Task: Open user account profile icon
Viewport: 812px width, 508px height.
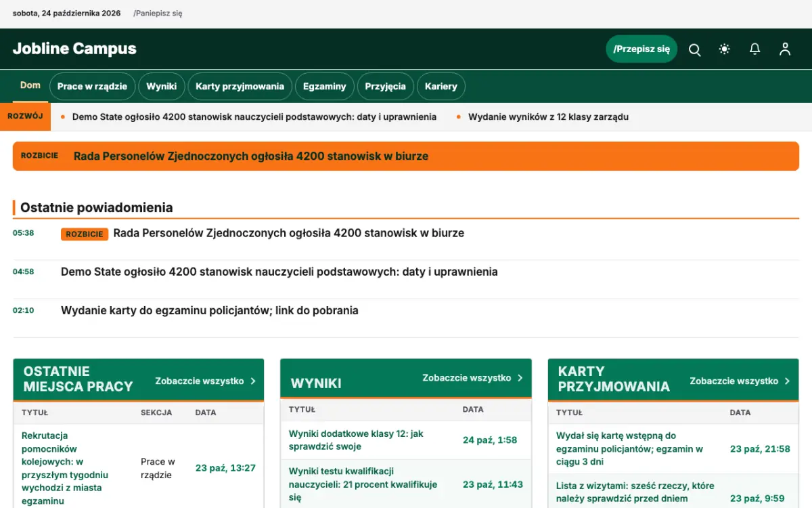Action: pos(785,49)
